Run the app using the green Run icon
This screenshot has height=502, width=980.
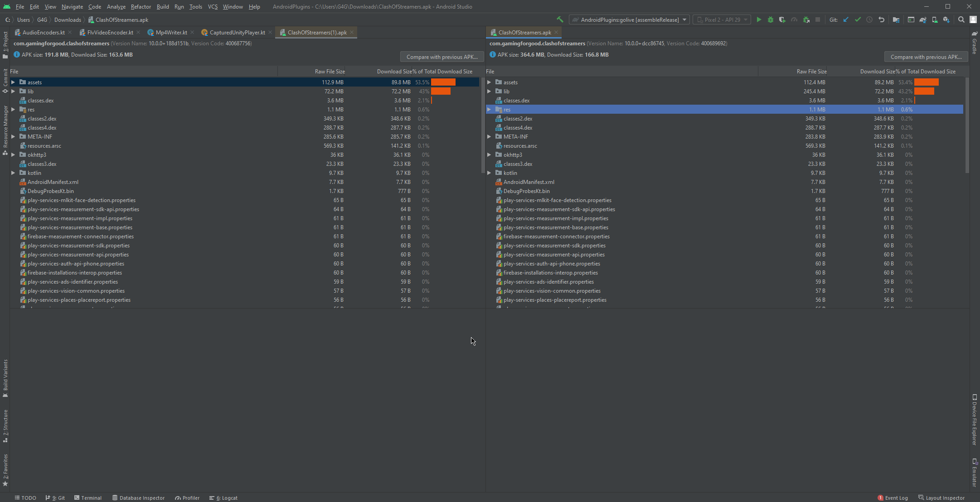point(760,19)
